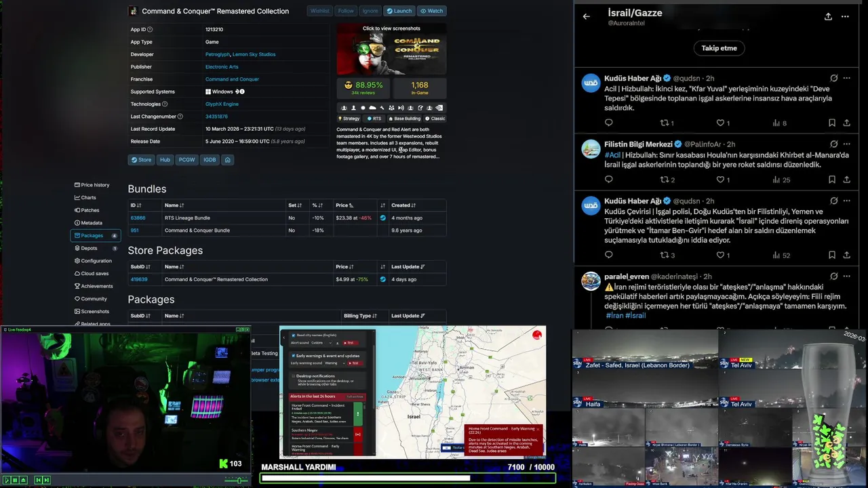The image size is (868, 488).
Task: Click info icon next to Last Changenumber
Action: pyautogui.click(x=180, y=117)
